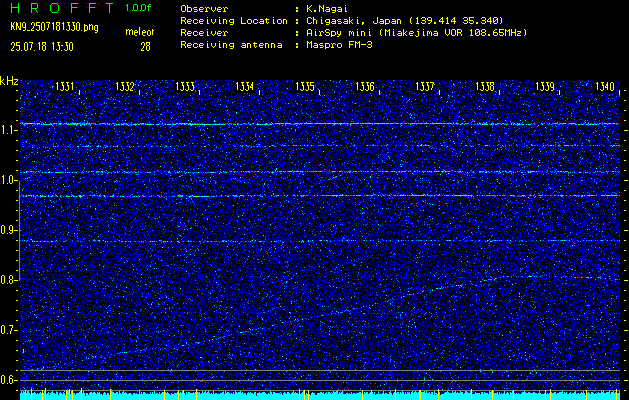Click the 0.6 kHz axis label
The height and width of the screenshot is (400, 629).
[9, 380]
